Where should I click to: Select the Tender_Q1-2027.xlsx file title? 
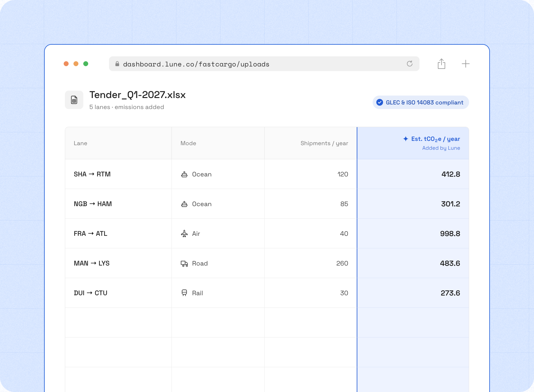click(137, 95)
